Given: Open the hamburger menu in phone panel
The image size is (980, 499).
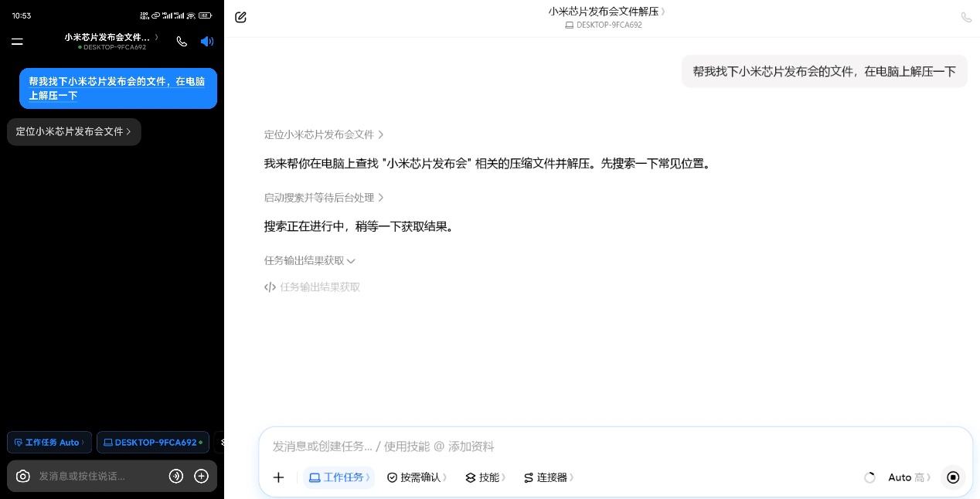Looking at the screenshot, I should [x=17, y=42].
